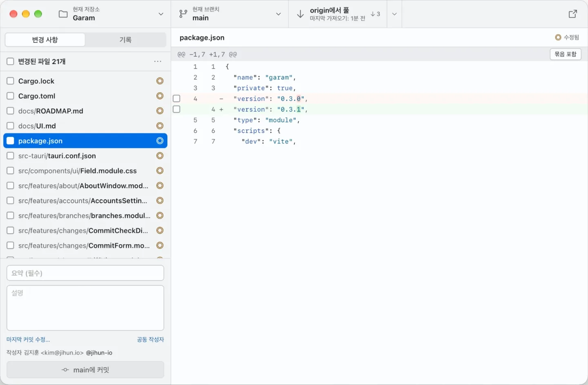
Task: Toggle the select-all checkbox for 21 changed files
Action: [x=10, y=61]
